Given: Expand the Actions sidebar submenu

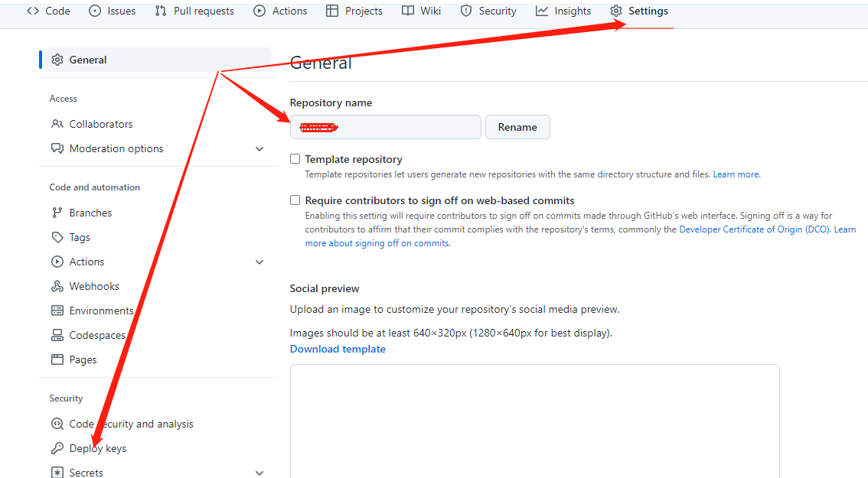Looking at the screenshot, I should 259,262.
